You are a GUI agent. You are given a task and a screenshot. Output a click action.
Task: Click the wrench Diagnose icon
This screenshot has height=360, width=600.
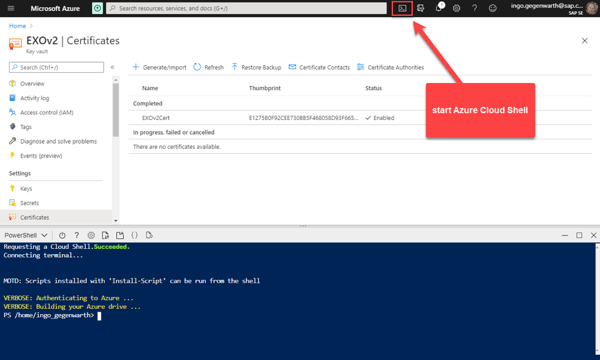tap(12, 141)
